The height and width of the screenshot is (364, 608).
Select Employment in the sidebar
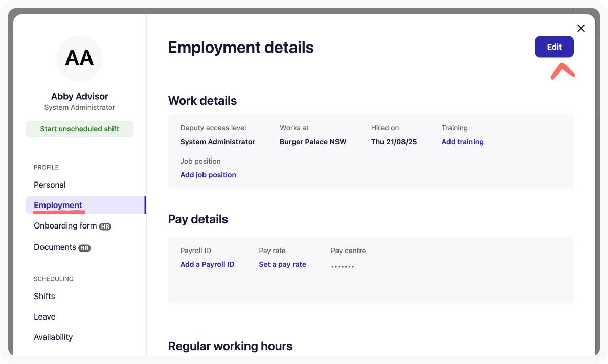pos(58,205)
